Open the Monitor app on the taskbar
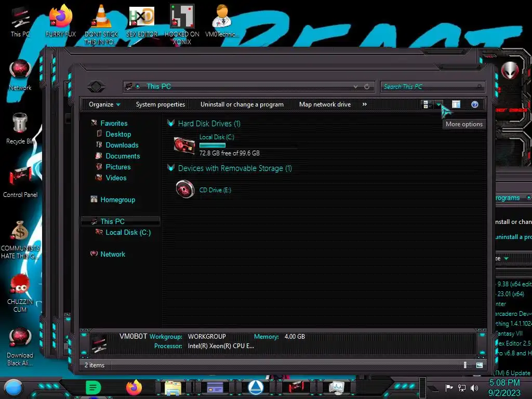The height and width of the screenshot is (399, 532). [x=337, y=388]
